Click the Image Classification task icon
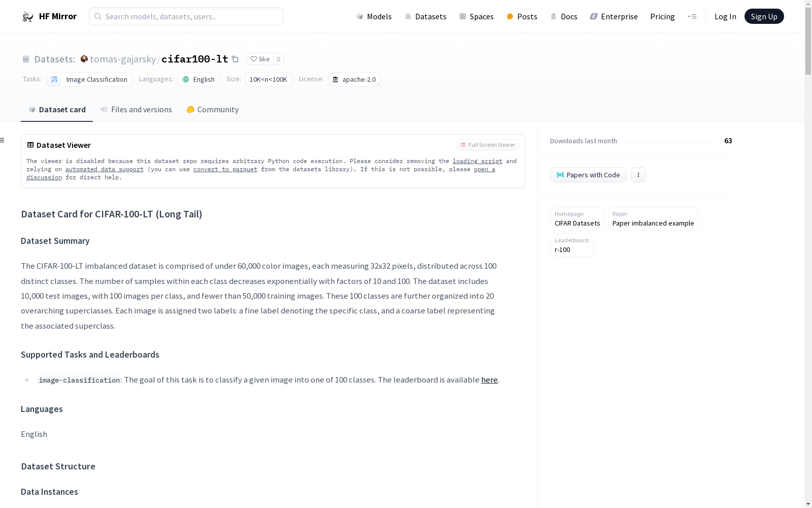Image resolution: width=812 pixels, height=508 pixels. click(x=54, y=79)
